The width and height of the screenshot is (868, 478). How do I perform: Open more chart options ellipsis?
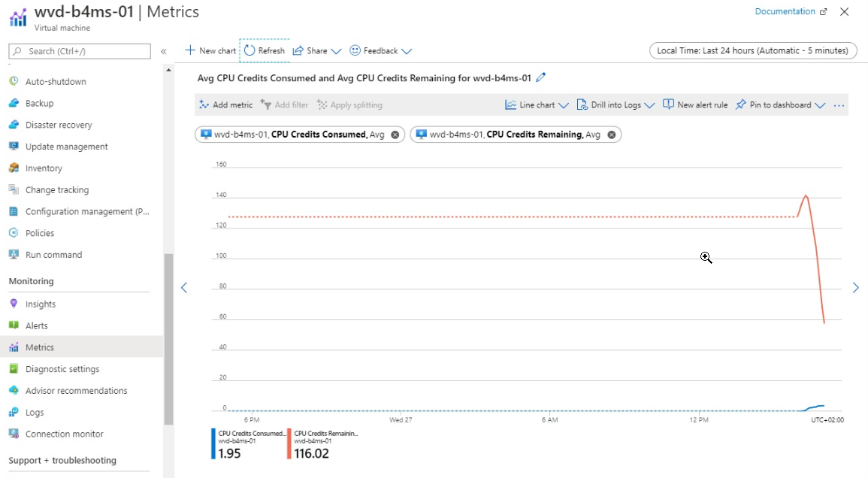(839, 105)
